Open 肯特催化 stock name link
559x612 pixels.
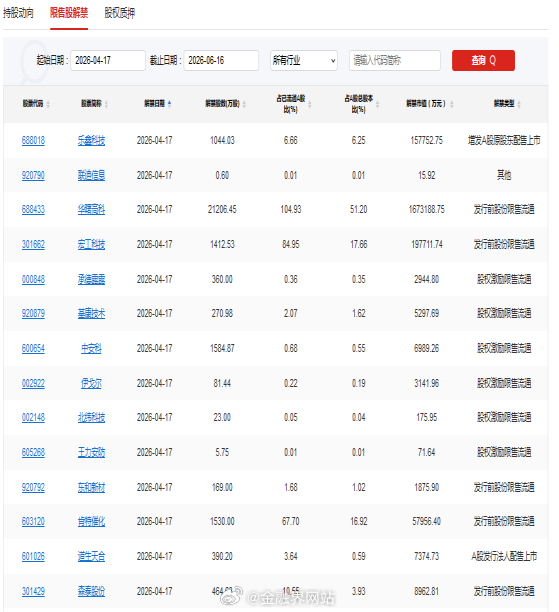91,521
